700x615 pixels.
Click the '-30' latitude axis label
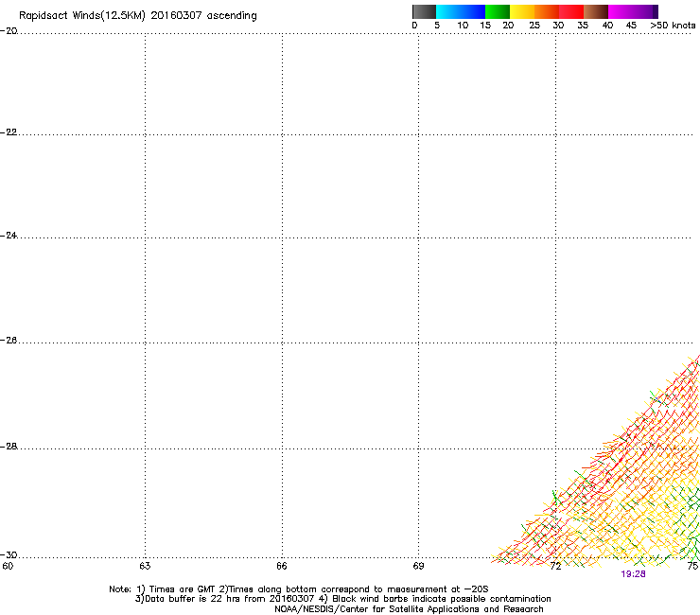pyautogui.click(x=9, y=554)
